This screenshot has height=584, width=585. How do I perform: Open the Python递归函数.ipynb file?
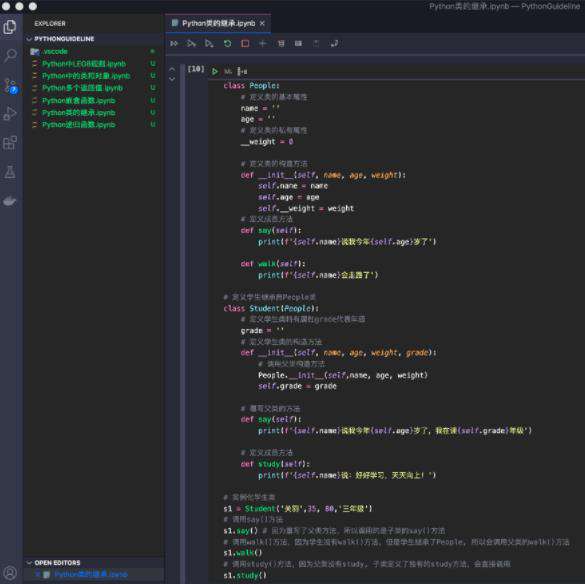[x=79, y=125]
